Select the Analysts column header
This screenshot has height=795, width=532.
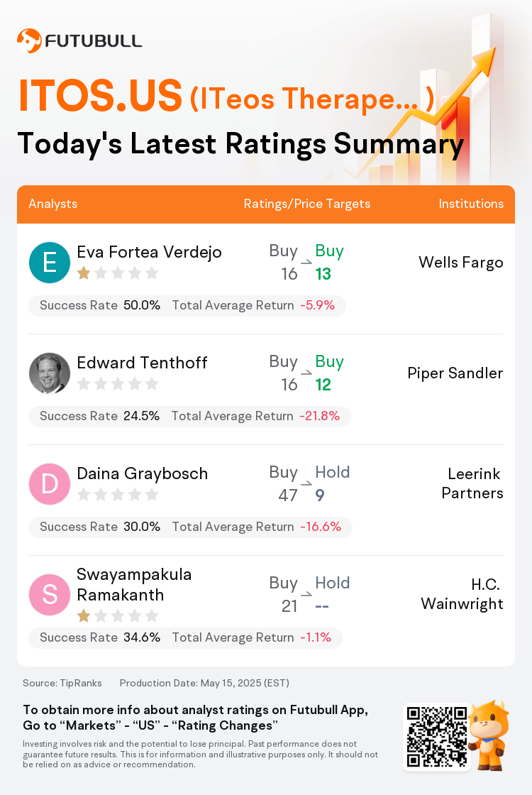click(53, 204)
